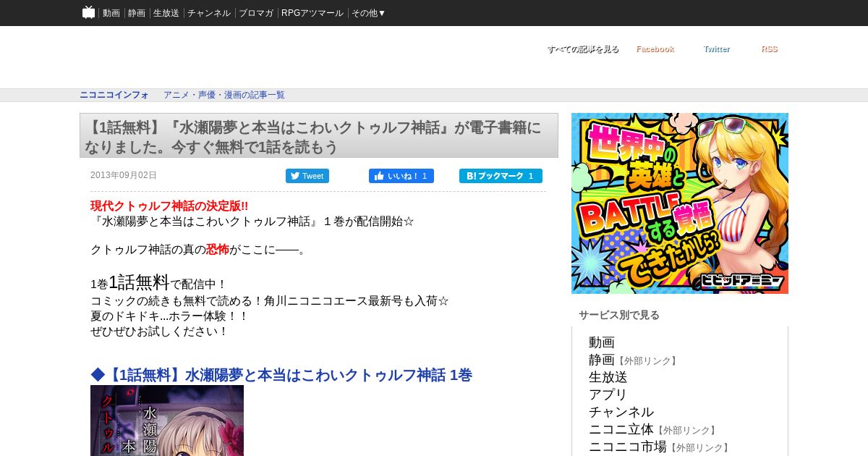This screenshot has height=456, width=868.
Task: Click the article title heading
Action: click(319, 137)
